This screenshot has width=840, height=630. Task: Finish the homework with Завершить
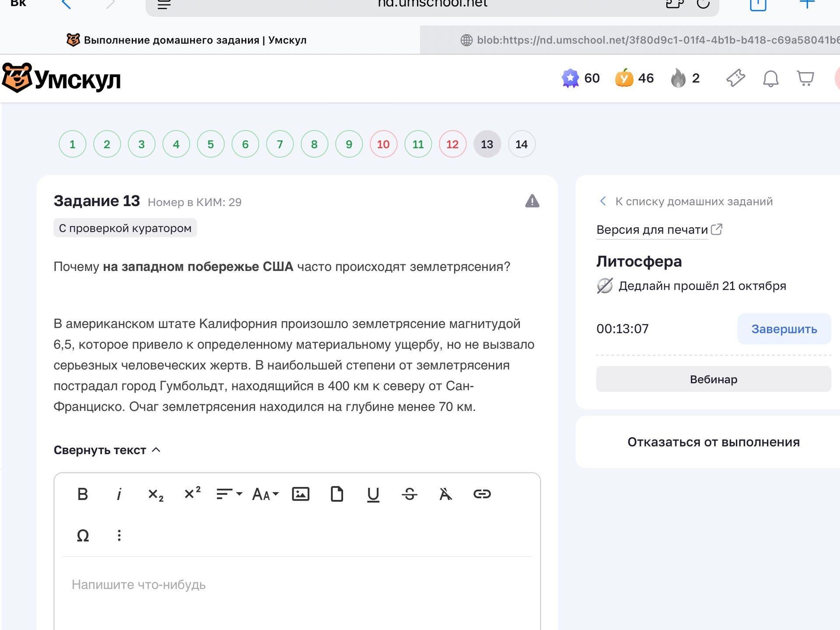click(784, 329)
